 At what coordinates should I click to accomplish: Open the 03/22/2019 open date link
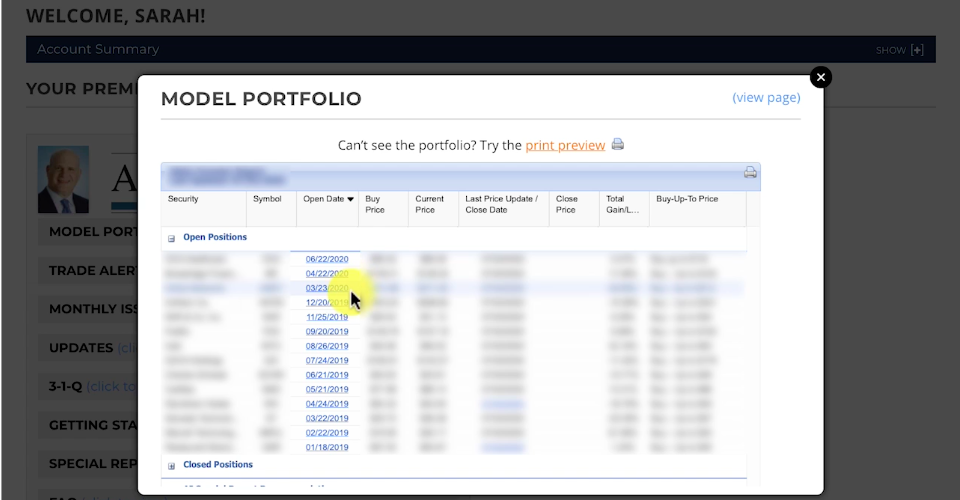coord(327,419)
